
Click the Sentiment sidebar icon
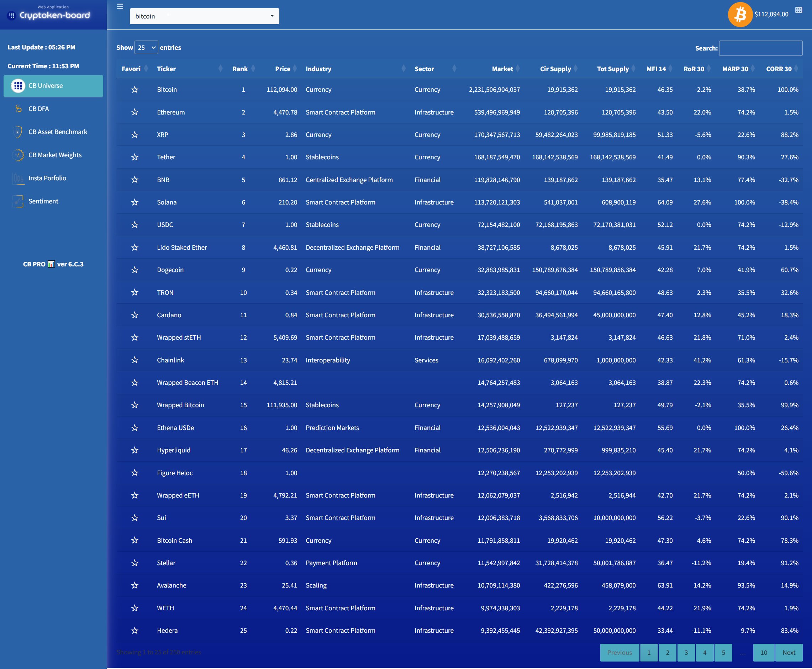(18, 201)
